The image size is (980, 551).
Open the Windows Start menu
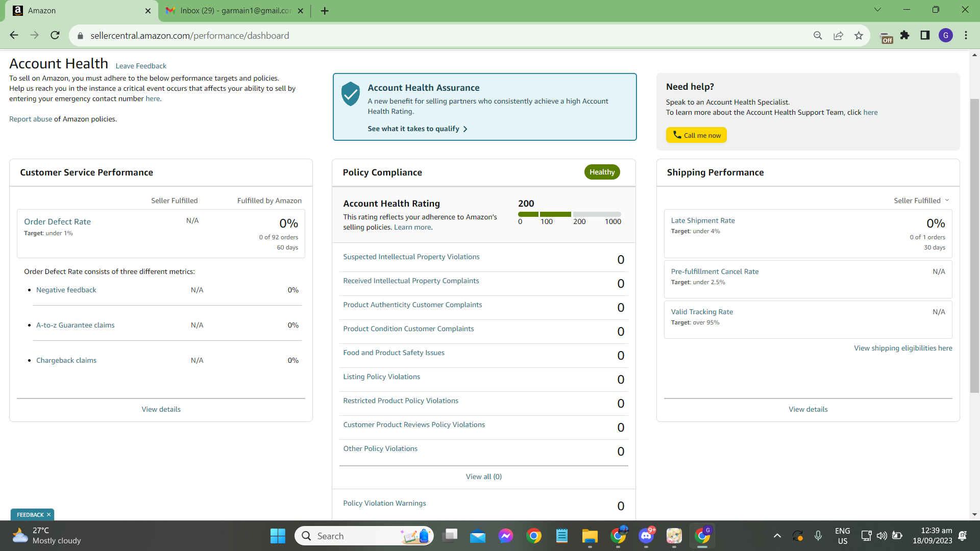click(x=278, y=536)
